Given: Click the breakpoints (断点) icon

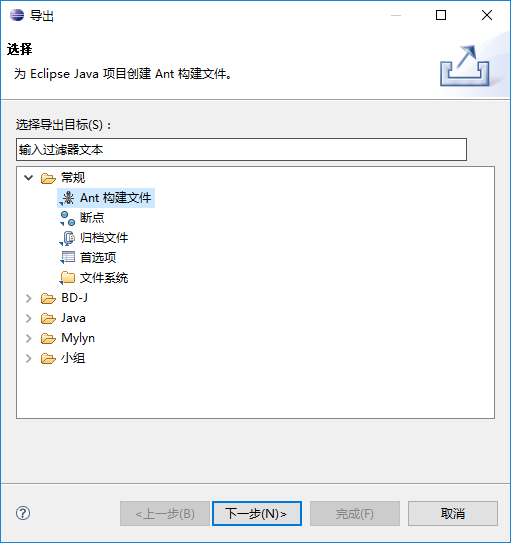Looking at the screenshot, I should click(68, 218).
